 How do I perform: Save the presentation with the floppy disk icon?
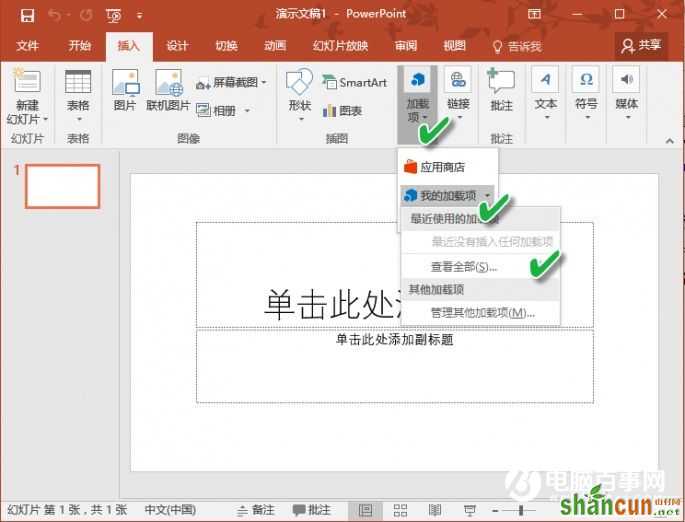pyautogui.click(x=27, y=16)
